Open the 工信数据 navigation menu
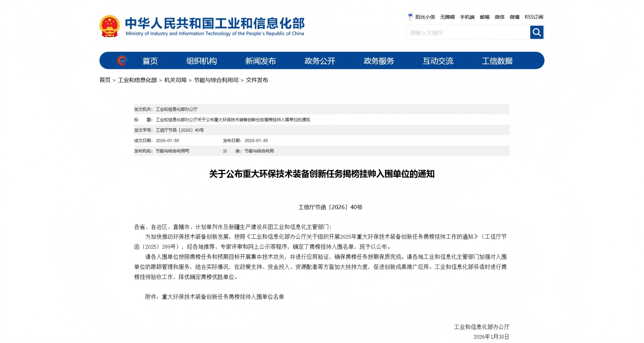This screenshot has height=343, width=644. coord(497,61)
